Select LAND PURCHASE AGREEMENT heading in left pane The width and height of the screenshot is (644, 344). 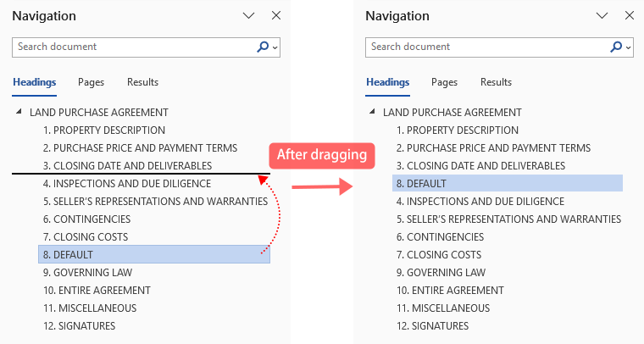pos(99,113)
